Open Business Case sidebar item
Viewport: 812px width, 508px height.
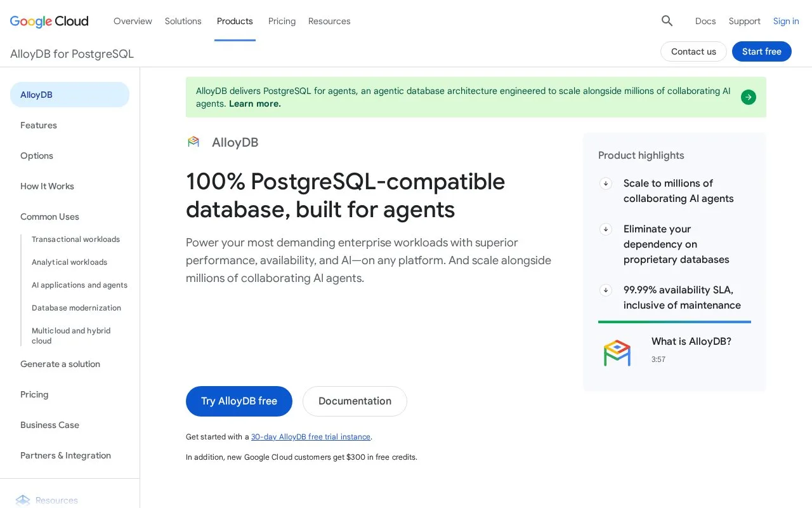(x=49, y=425)
